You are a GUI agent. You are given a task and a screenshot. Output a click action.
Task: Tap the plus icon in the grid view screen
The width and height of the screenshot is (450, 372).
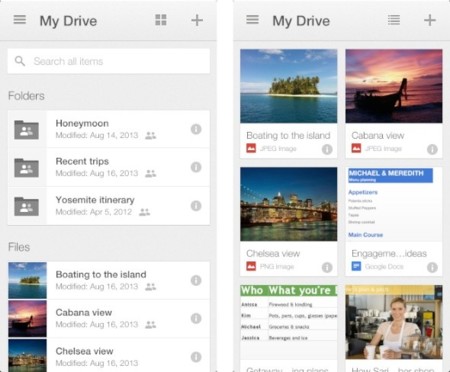coord(430,20)
